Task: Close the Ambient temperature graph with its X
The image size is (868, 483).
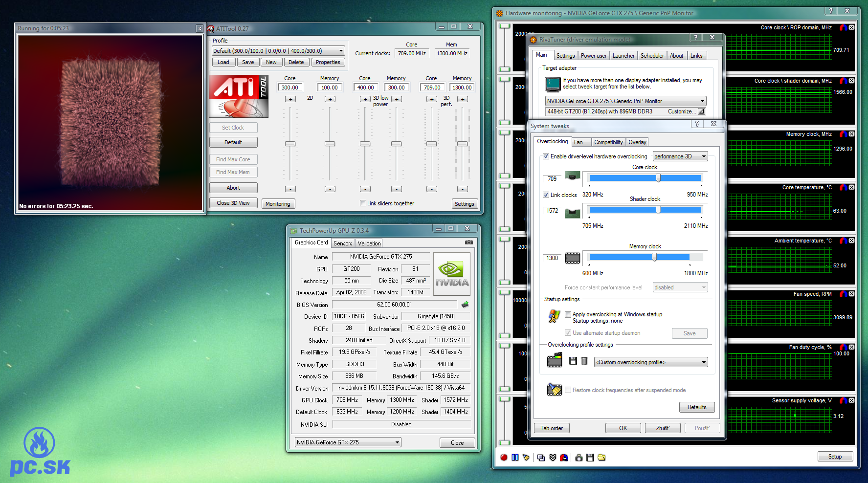Action: click(x=851, y=241)
